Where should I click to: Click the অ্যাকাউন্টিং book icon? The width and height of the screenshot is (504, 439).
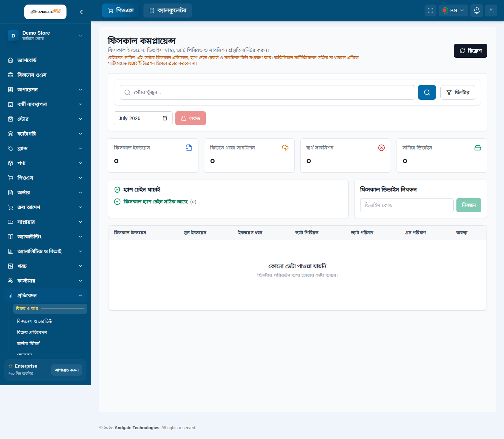tap(10, 237)
